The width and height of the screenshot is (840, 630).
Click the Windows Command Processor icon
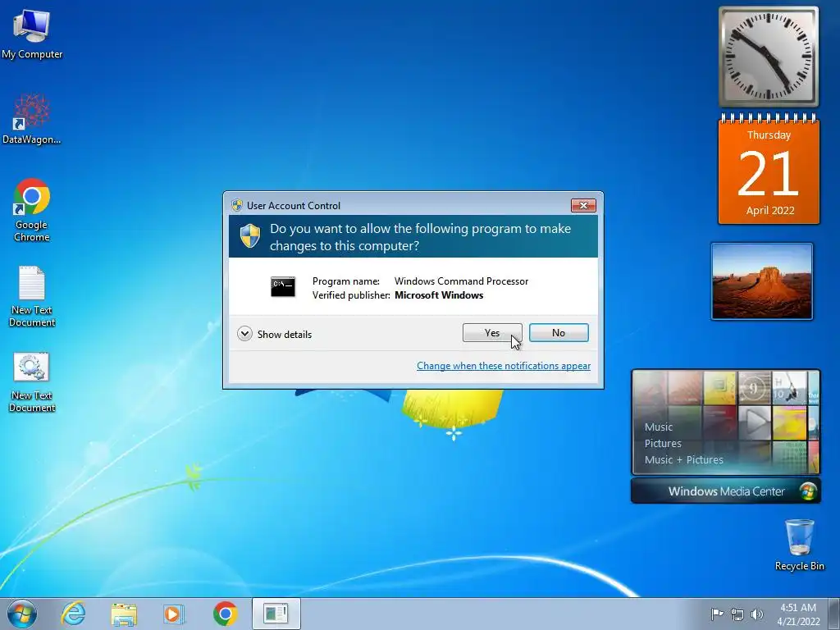coord(283,287)
